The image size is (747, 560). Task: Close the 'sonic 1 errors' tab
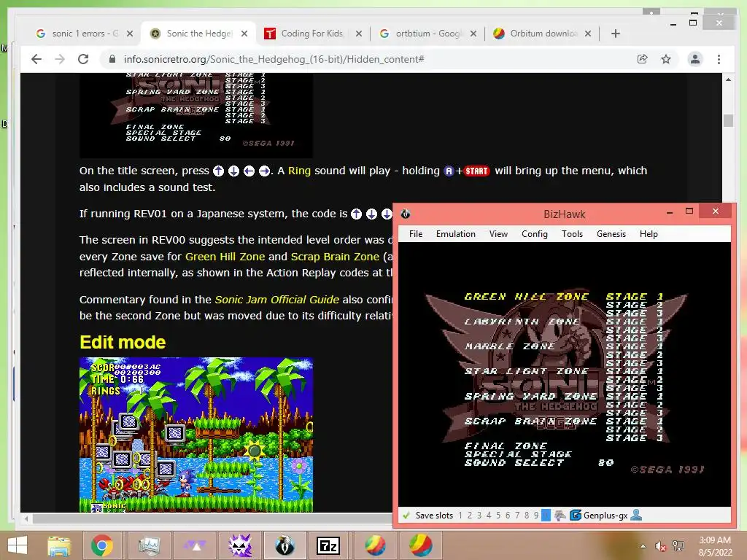(130, 34)
